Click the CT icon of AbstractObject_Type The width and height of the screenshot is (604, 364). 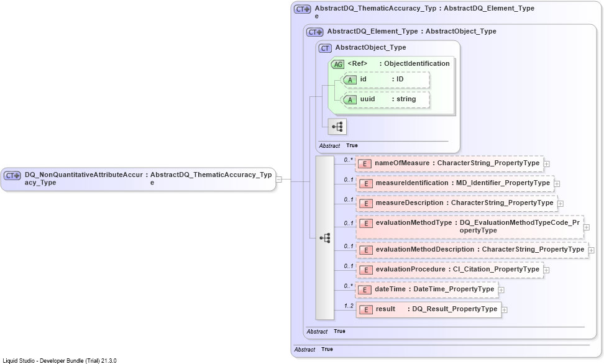(x=325, y=48)
